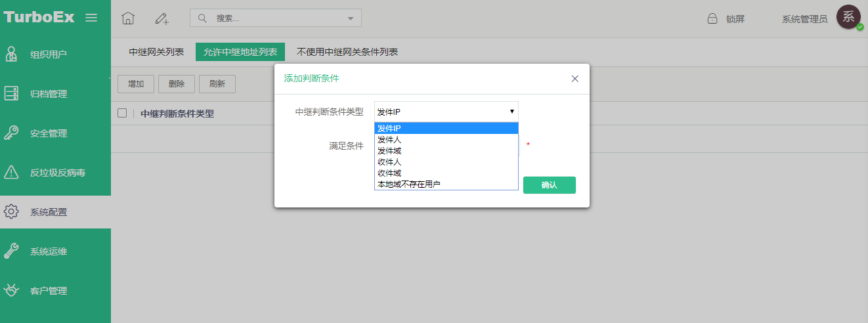Click the 系统运维 wrench icon
Screen dimensions: 868x323
[11, 251]
